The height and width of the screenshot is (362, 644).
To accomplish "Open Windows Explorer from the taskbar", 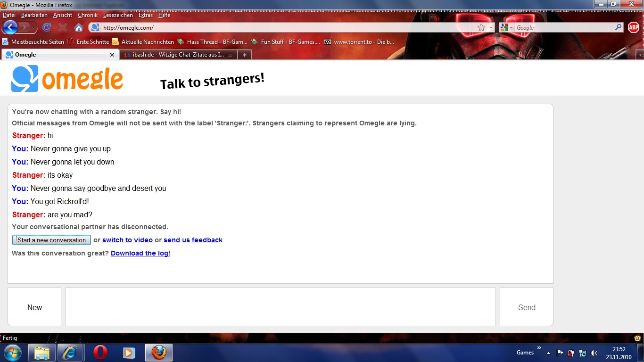I will pyautogui.click(x=42, y=353).
